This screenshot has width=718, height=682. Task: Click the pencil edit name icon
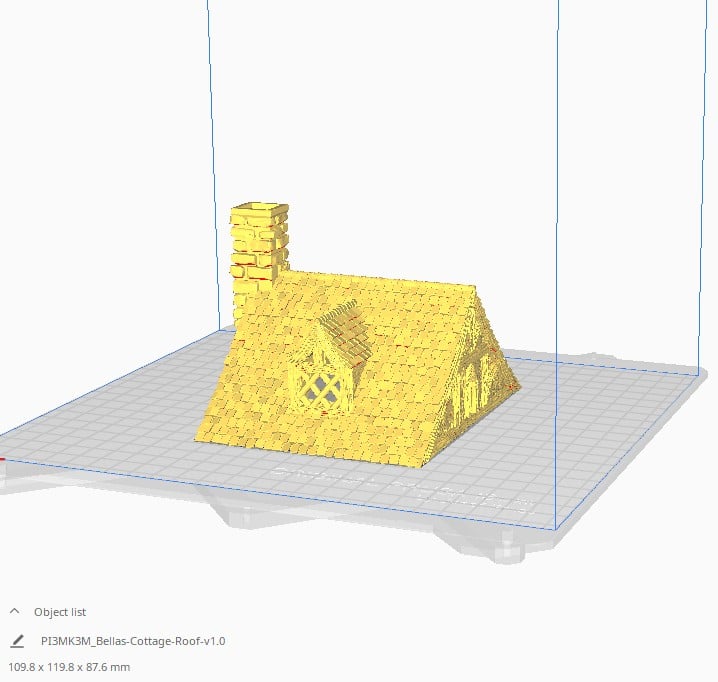coord(16,641)
